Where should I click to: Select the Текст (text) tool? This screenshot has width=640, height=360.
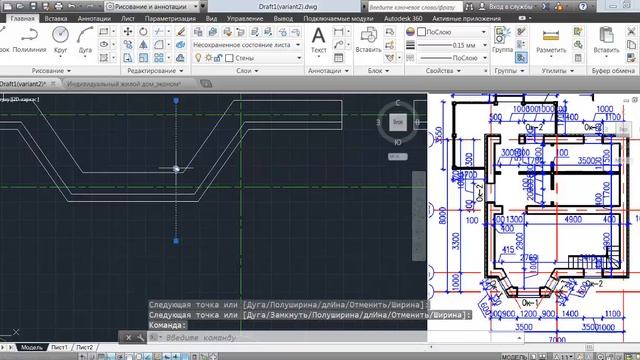point(319,40)
